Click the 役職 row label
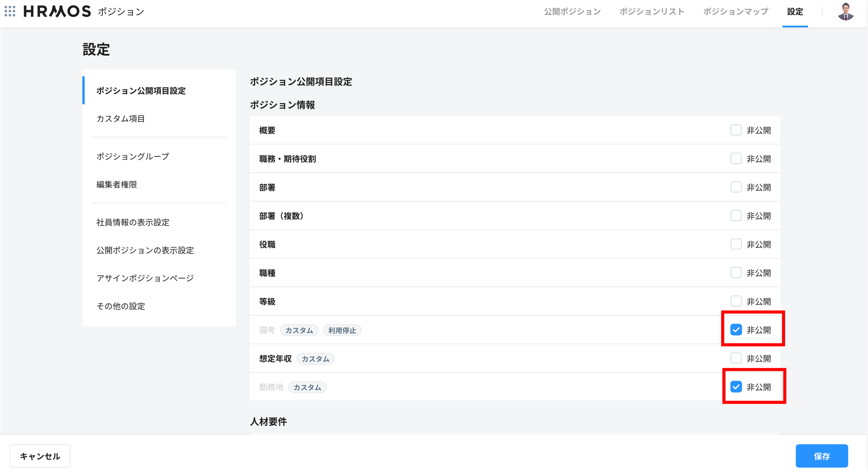 pos(267,244)
